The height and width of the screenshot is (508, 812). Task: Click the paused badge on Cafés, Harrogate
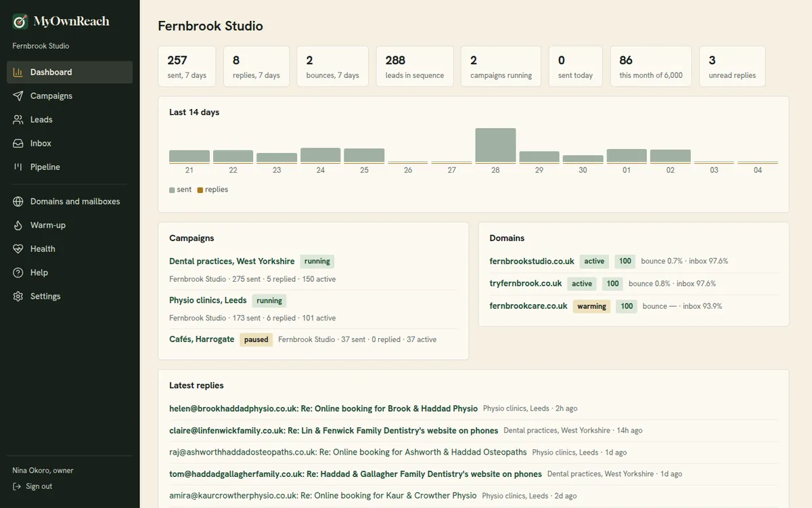tap(256, 339)
